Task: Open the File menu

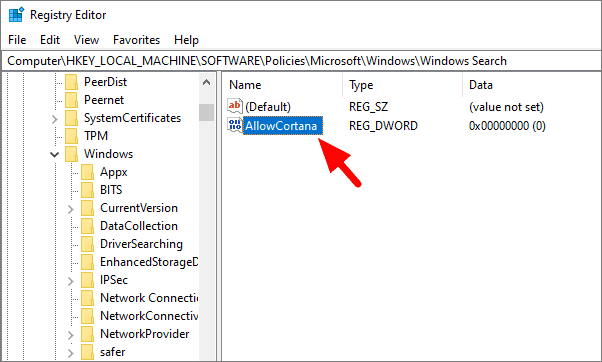Action: tap(17, 40)
